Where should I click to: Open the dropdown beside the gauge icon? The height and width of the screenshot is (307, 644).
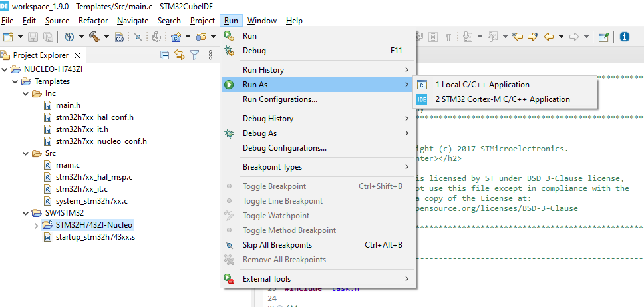81,37
